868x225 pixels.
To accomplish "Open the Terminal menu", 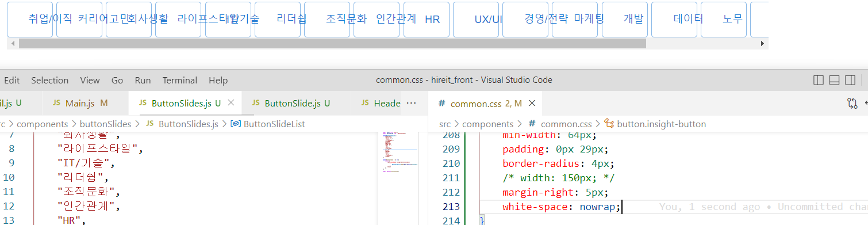I will point(180,80).
